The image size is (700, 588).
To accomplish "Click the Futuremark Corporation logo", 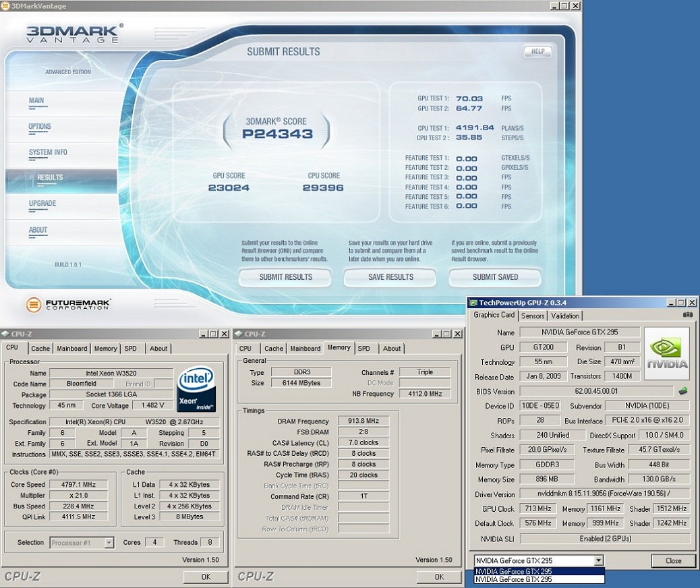I will pyautogui.click(x=68, y=305).
